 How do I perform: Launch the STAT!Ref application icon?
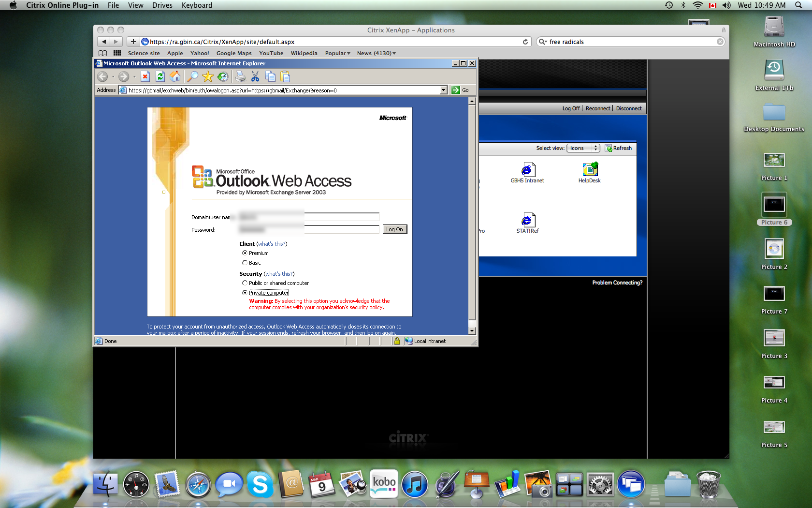pyautogui.click(x=527, y=221)
